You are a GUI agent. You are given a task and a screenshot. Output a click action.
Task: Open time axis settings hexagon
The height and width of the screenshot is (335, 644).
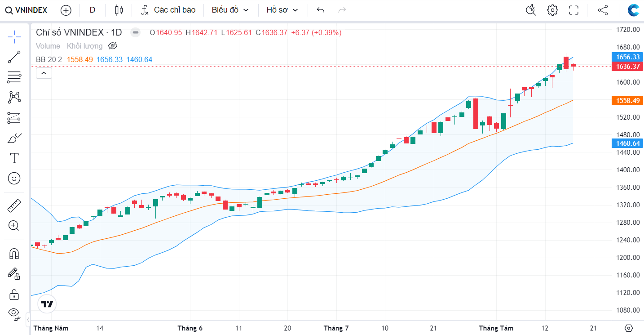click(x=629, y=328)
